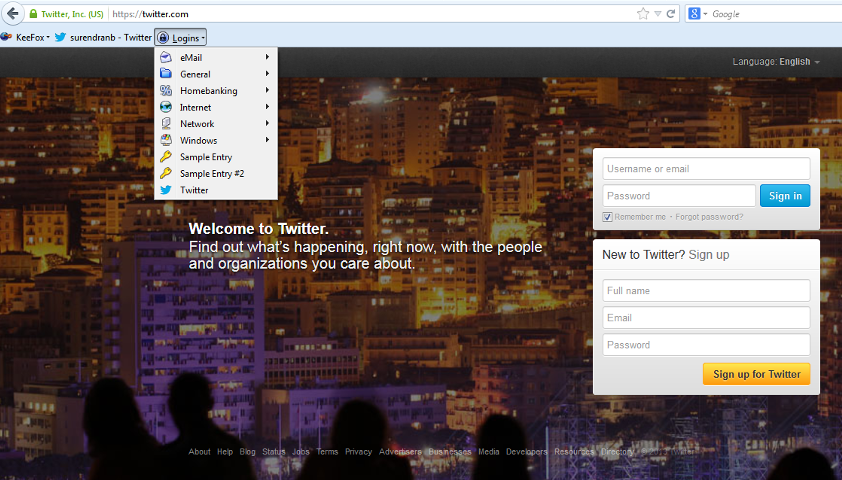Click the key icon beside Sample Entry #2
This screenshot has width=842, height=480.
click(166, 173)
